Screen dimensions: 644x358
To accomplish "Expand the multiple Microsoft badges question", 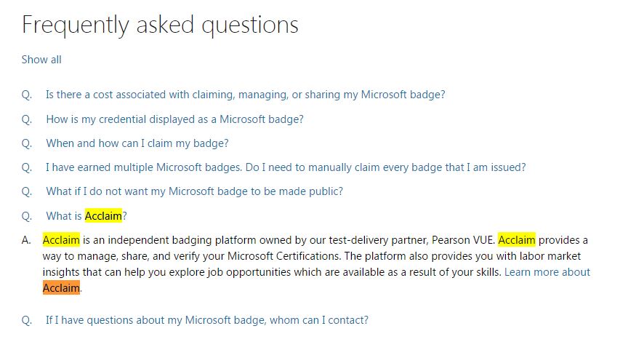I will 285,167.
